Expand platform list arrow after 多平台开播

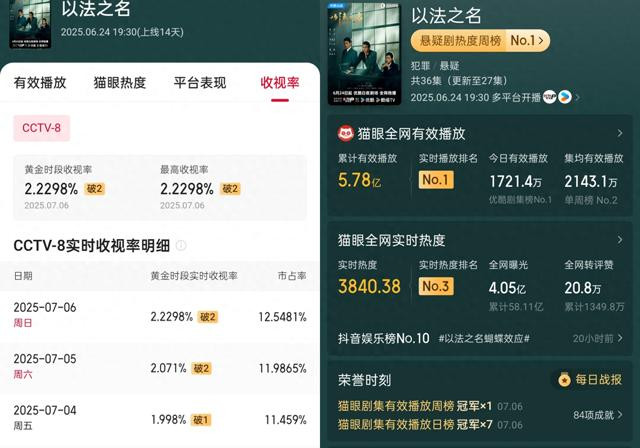577,98
